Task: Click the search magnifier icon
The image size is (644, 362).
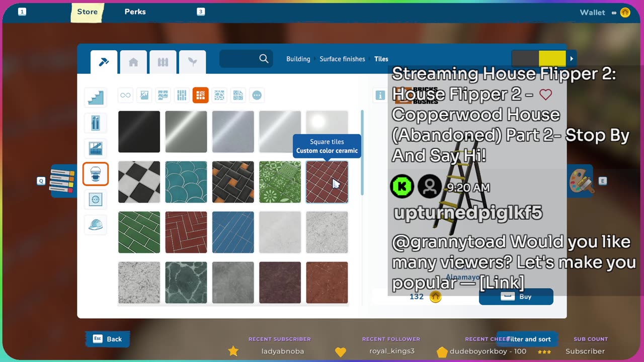Action: pyautogui.click(x=264, y=59)
